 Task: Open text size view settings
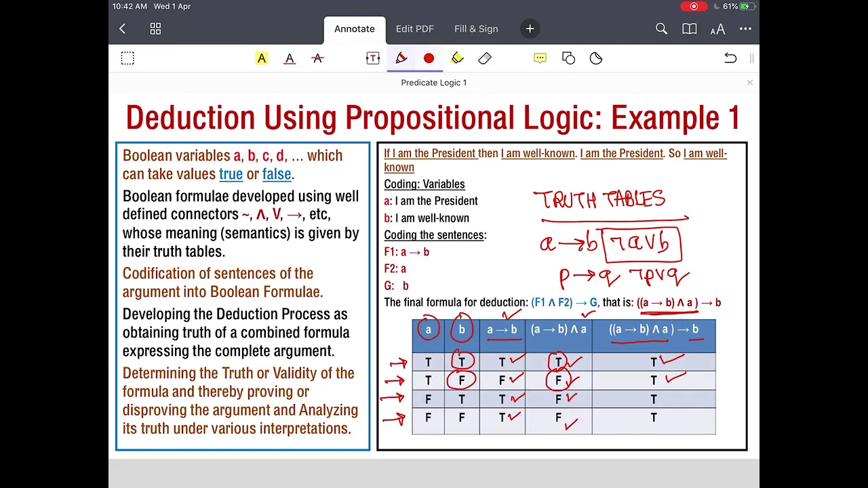(717, 28)
